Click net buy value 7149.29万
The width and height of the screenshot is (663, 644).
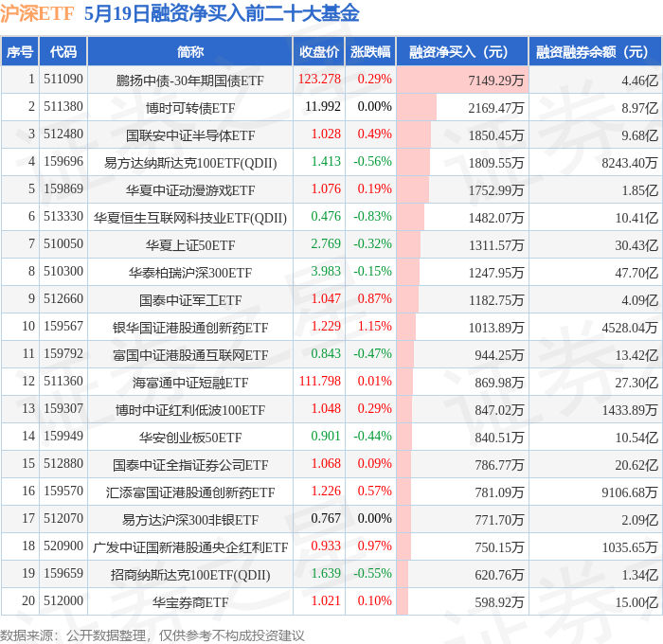495,80
